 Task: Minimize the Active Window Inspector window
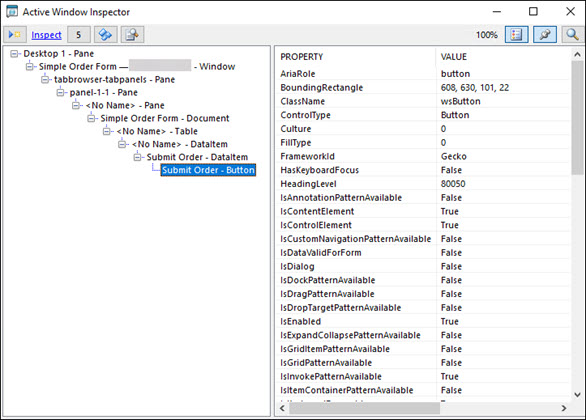tap(497, 12)
